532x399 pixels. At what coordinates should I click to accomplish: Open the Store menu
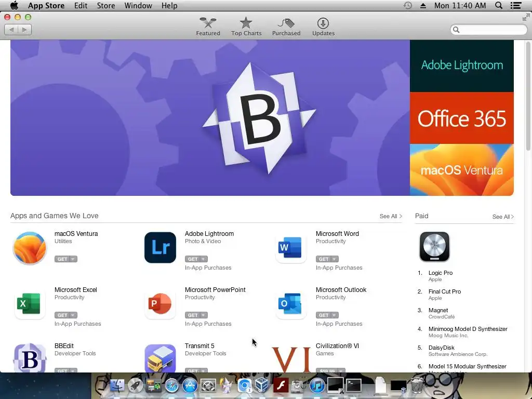[106, 5]
